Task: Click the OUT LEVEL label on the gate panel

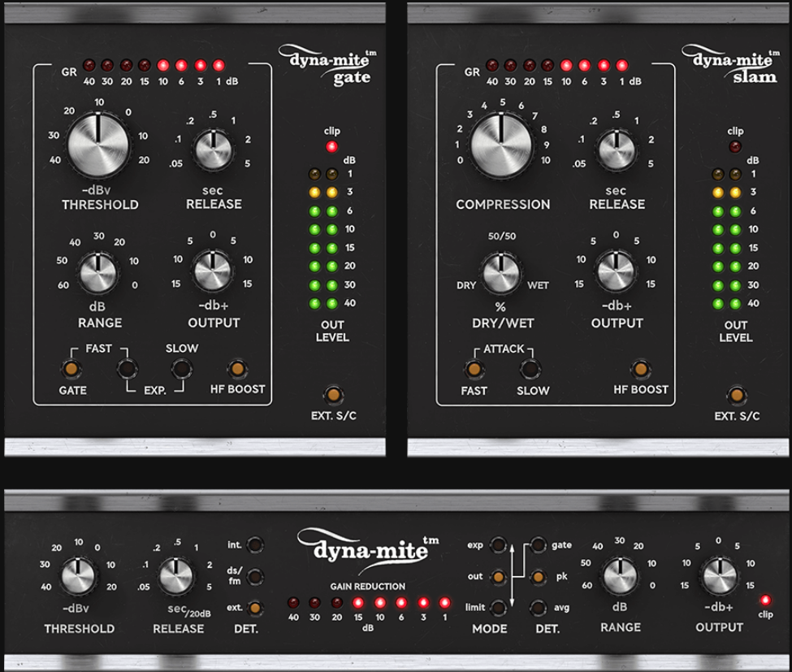Action: [x=332, y=331]
